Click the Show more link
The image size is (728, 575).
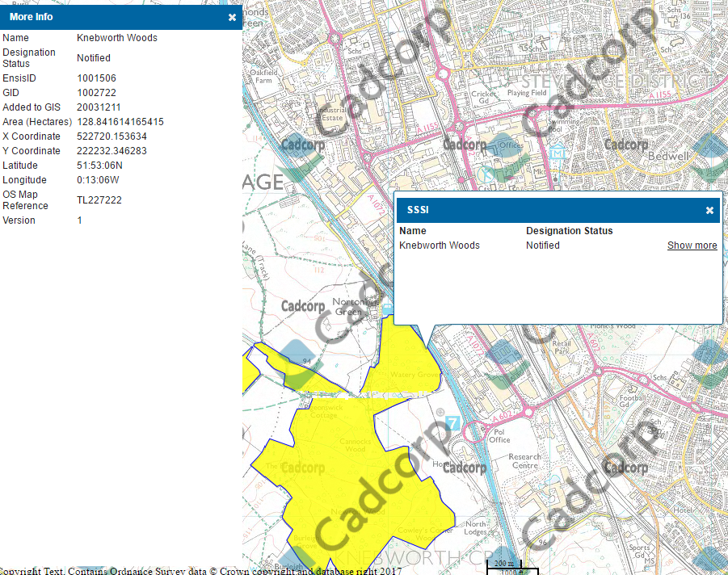[x=692, y=246]
